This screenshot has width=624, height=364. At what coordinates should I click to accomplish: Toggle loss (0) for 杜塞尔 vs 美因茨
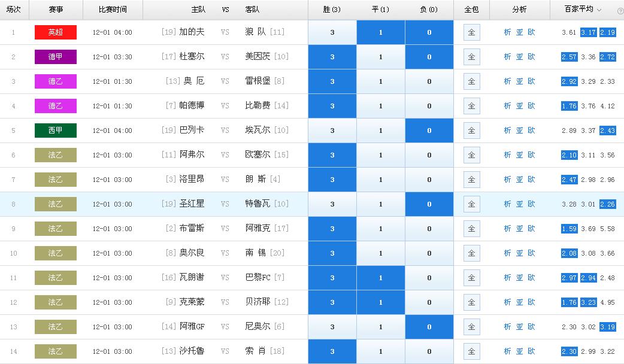[429, 57]
